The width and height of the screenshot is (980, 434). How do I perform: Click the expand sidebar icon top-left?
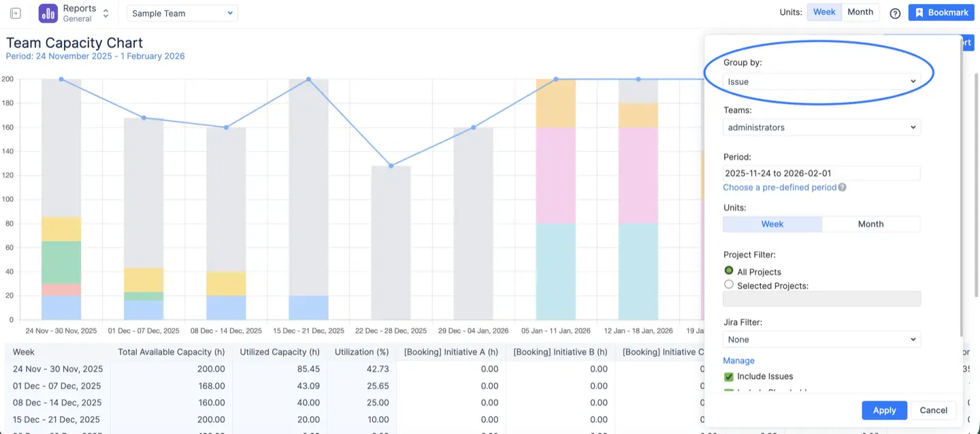(15, 12)
